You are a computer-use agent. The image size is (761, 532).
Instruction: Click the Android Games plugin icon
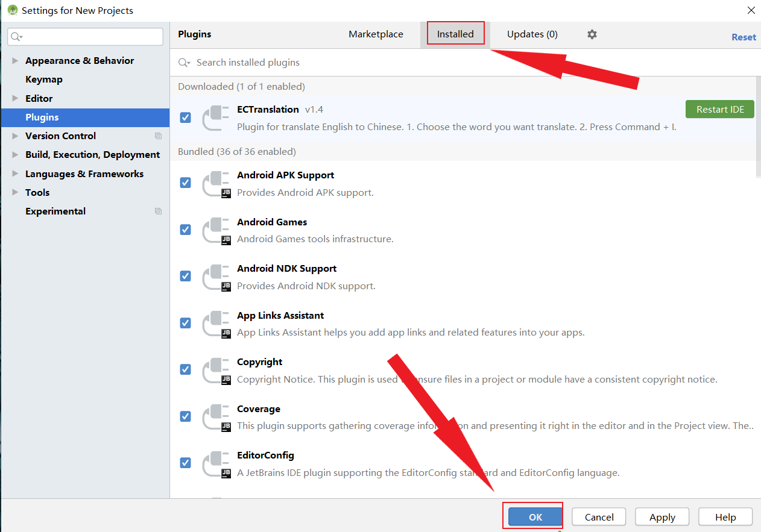coord(216,231)
